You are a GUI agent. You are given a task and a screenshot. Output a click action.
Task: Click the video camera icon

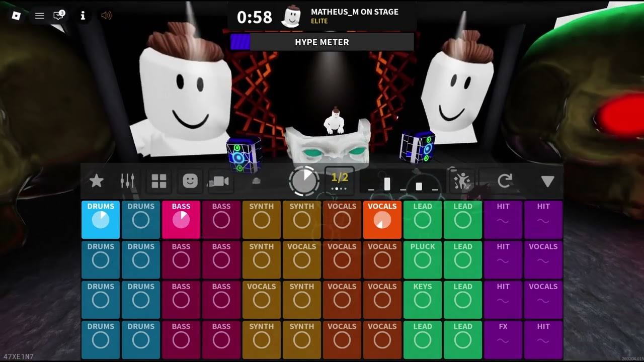click(220, 182)
